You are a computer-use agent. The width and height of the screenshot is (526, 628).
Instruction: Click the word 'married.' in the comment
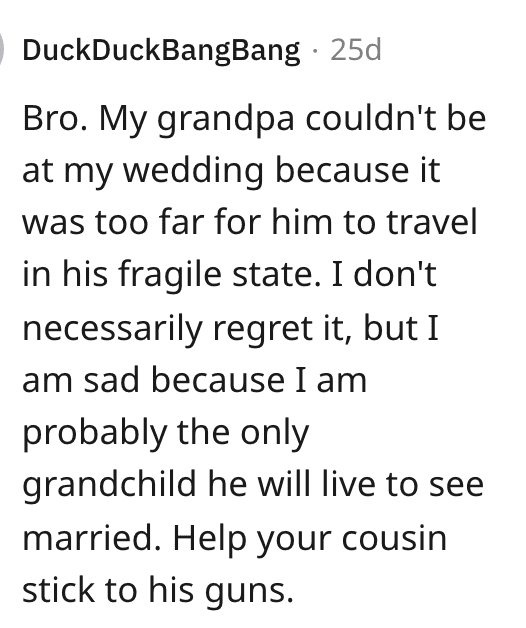(92, 538)
